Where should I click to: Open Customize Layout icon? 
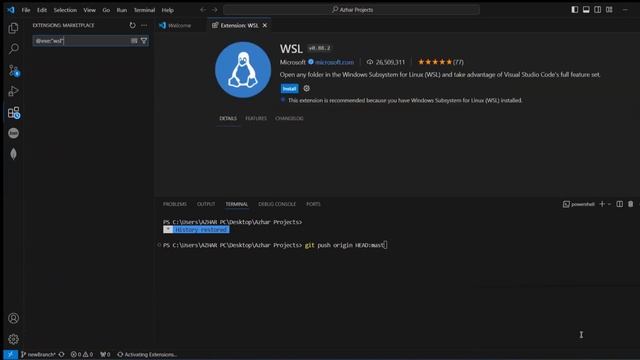coord(609,9)
